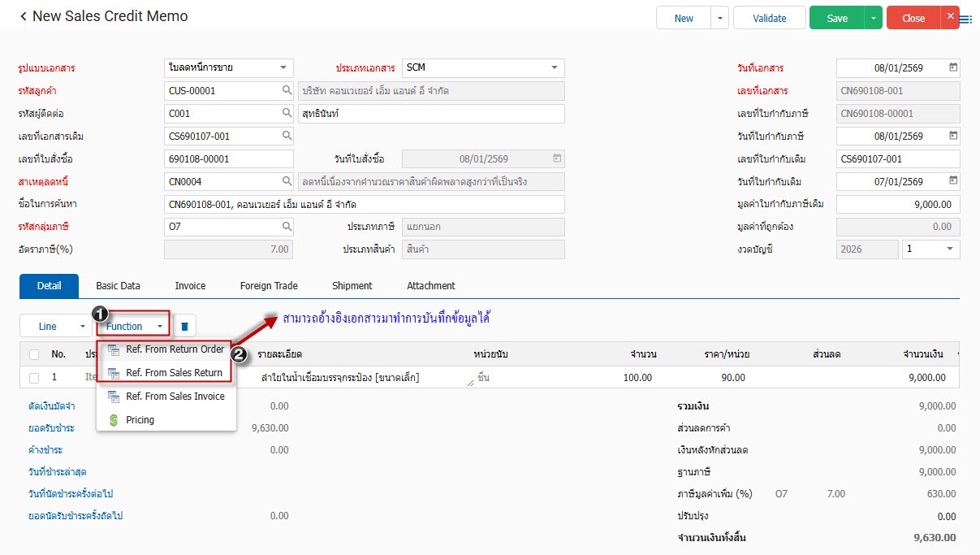This screenshot has width=980, height=555.
Task: Select Ref. From Sales Invoice menu item
Action: click(175, 397)
